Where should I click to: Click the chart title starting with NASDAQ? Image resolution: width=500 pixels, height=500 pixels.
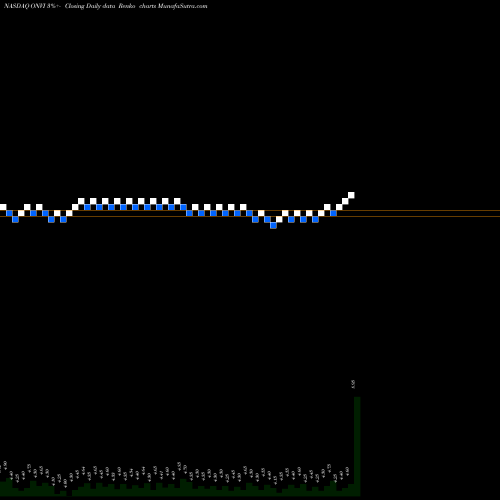pos(106,6)
